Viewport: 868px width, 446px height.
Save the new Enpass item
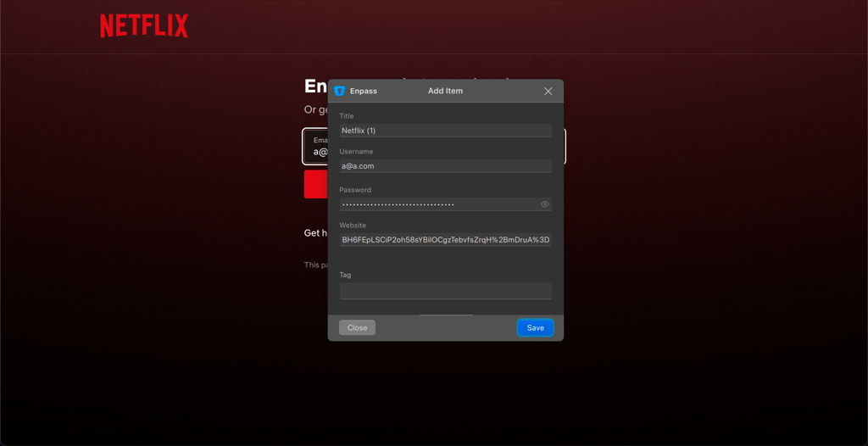tap(536, 327)
